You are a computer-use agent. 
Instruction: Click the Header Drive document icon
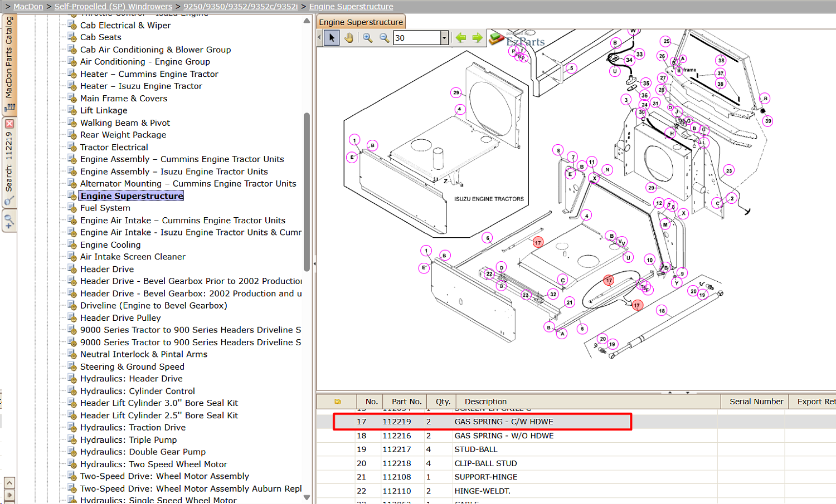pyautogui.click(x=72, y=268)
